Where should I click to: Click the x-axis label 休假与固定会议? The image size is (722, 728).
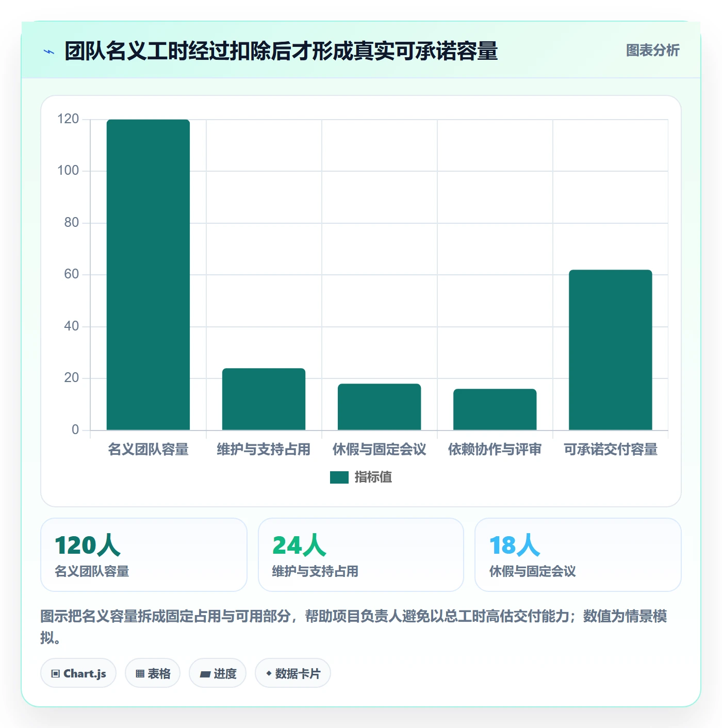coord(379,450)
